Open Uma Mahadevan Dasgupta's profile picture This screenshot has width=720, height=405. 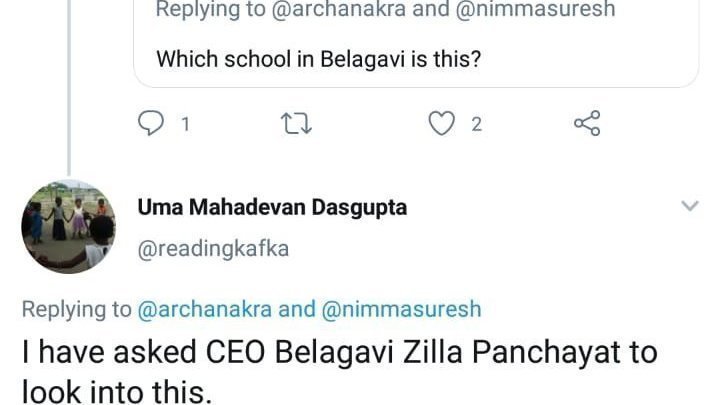click(x=68, y=226)
